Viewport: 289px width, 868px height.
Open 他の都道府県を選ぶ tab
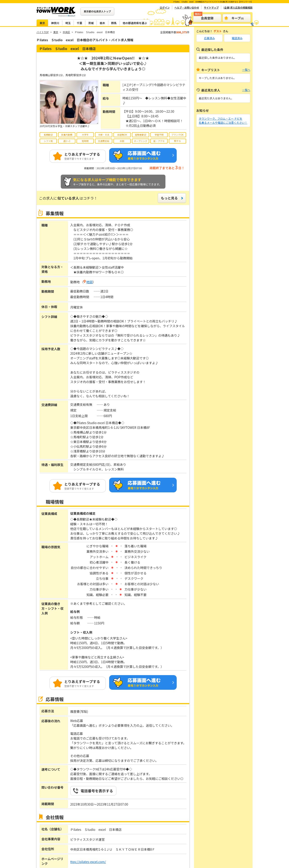point(135,23)
